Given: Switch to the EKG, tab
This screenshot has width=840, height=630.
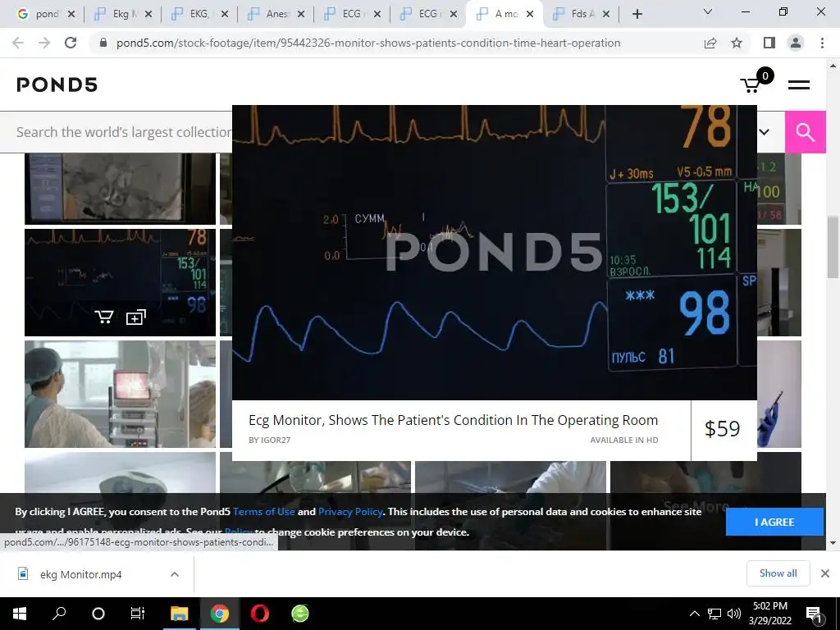Looking at the screenshot, I should [199, 14].
